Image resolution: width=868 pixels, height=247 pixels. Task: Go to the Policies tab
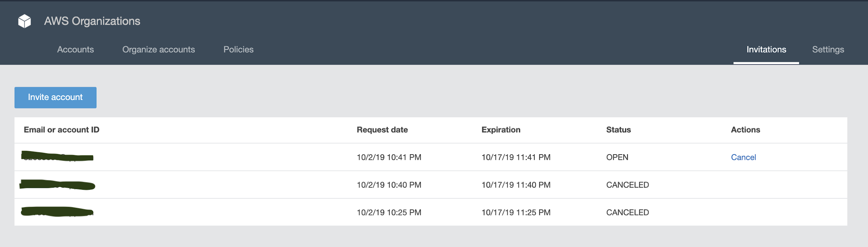[x=238, y=50]
